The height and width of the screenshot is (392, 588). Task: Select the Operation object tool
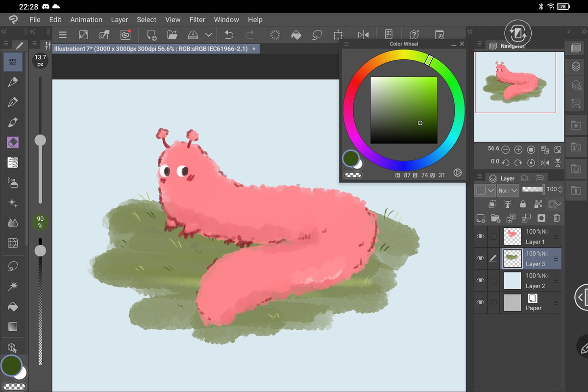tap(13, 347)
